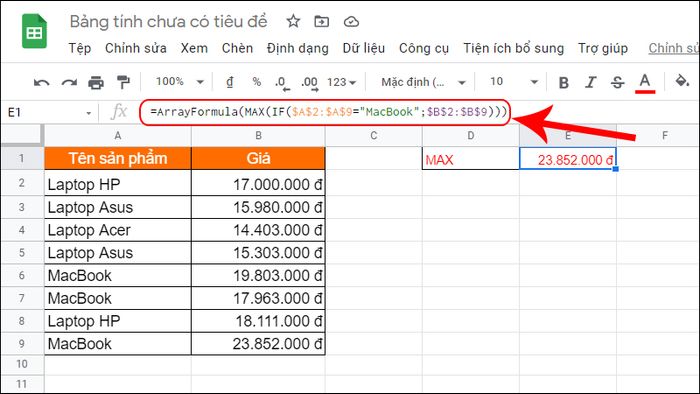The image size is (700, 394).
Task: Select the Laptop HP cell in row 2
Action: (x=118, y=184)
